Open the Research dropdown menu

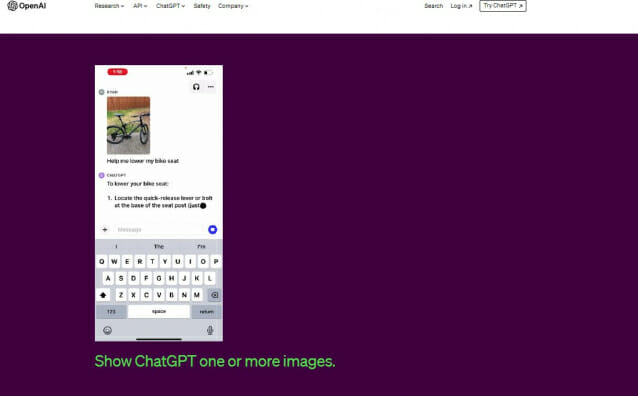point(109,6)
